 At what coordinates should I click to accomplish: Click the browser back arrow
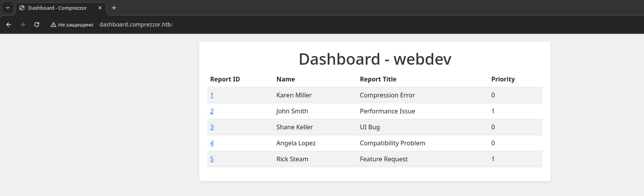(x=9, y=25)
